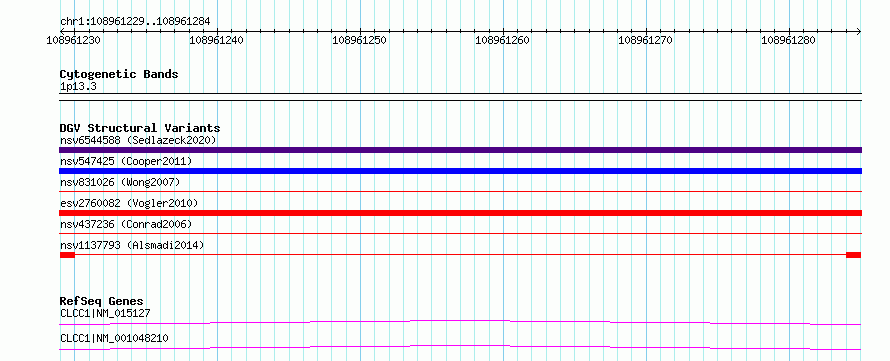Click the RefSeq Genes track title
The height and width of the screenshot is (361, 890).
click(102, 301)
